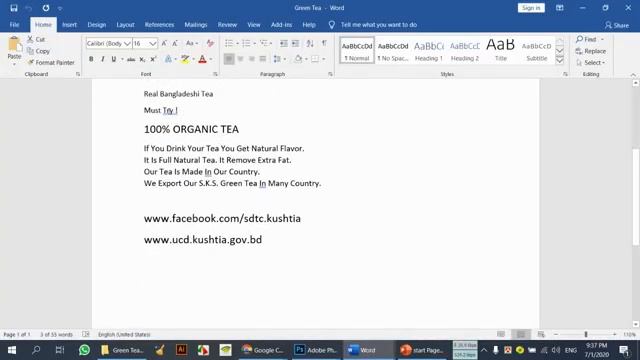Open the font size dropdown

153,43
